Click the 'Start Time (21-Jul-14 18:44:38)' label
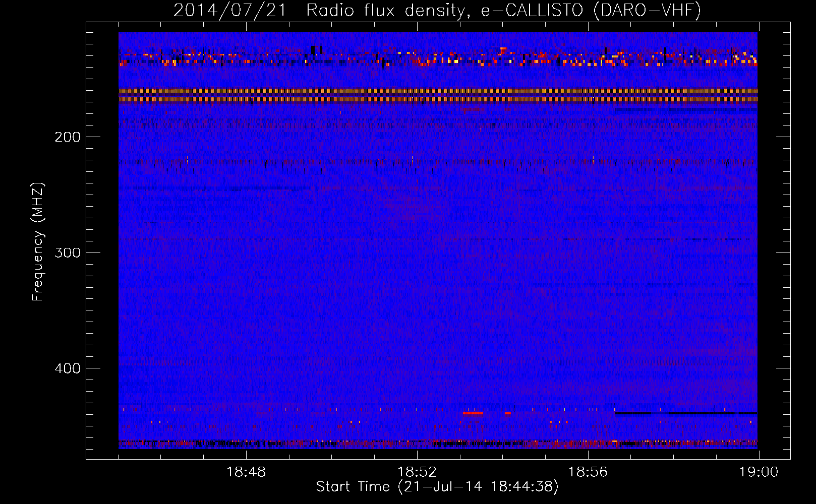The image size is (816, 504). click(437, 487)
